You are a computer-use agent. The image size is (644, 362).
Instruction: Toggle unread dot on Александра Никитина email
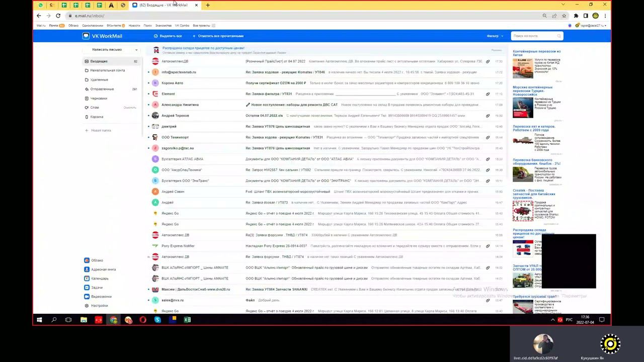pyautogui.click(x=148, y=105)
